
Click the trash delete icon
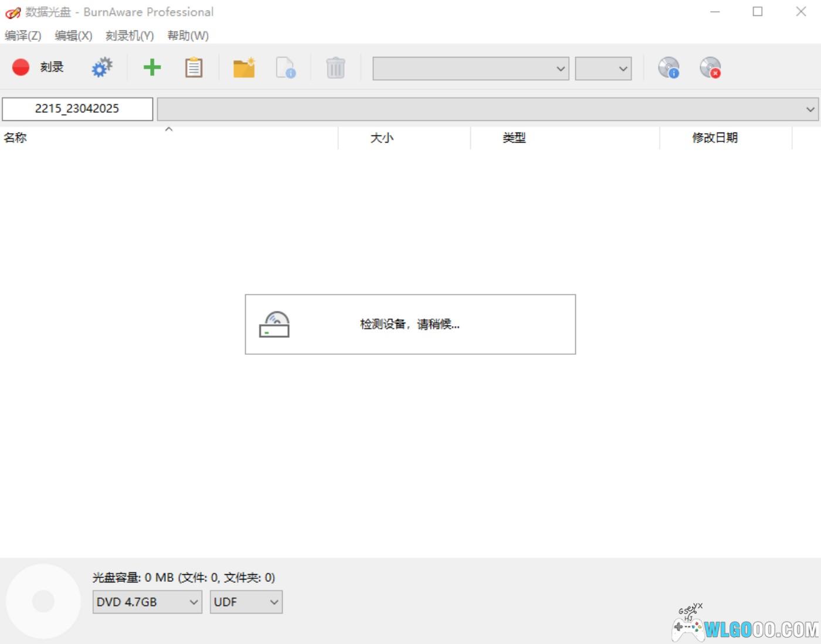pyautogui.click(x=335, y=68)
